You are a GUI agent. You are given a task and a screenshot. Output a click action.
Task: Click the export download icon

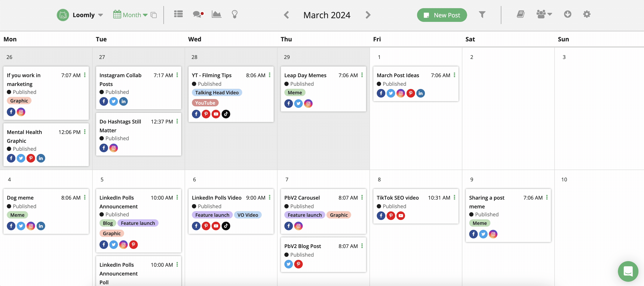(x=567, y=14)
